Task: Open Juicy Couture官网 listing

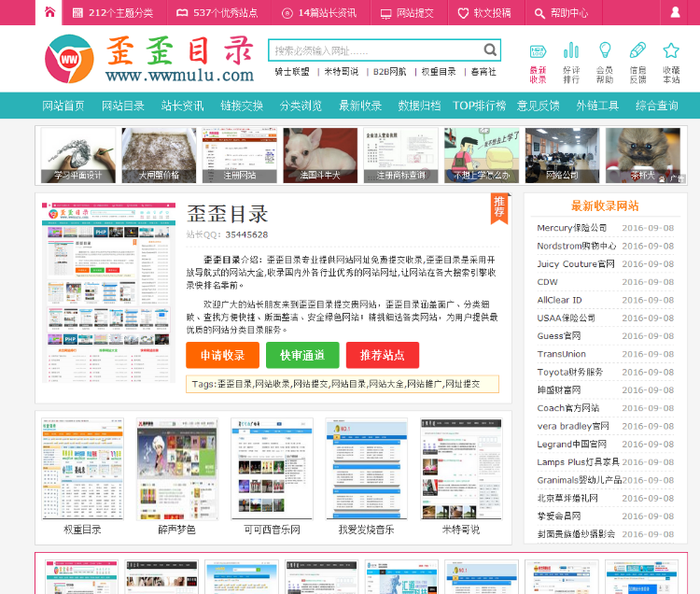Action: [x=576, y=264]
